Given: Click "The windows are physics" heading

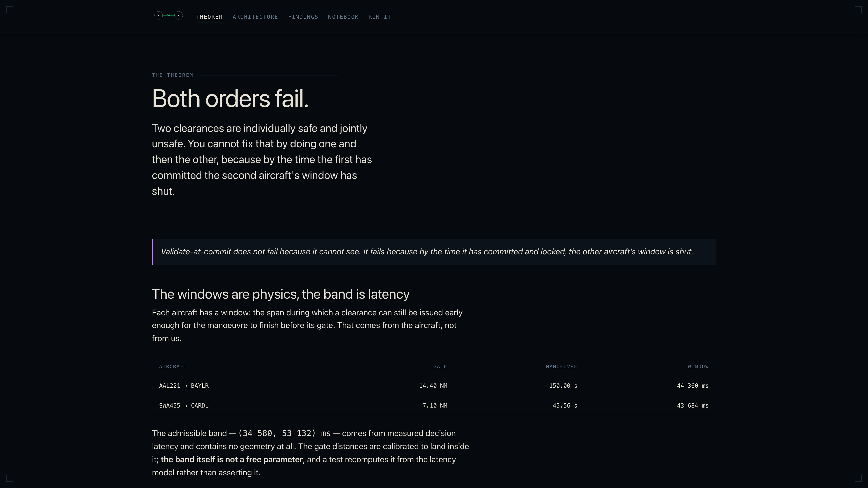Looking at the screenshot, I should click(x=281, y=294).
